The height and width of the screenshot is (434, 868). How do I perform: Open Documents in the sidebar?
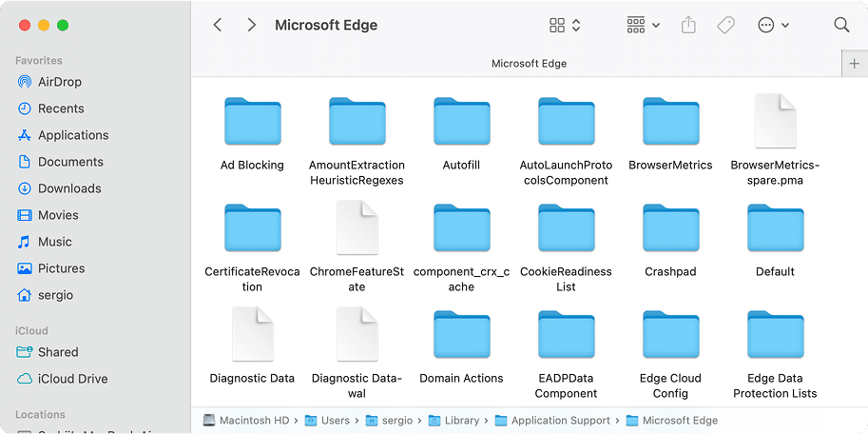[x=60, y=162]
